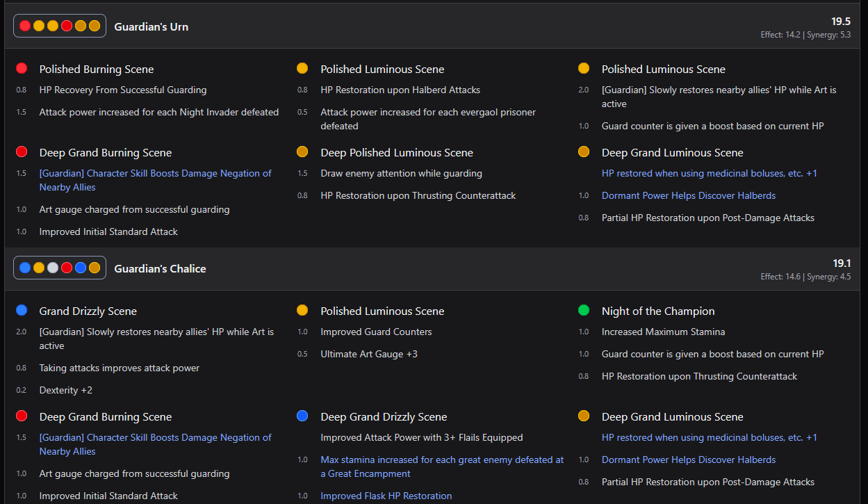The width and height of the screenshot is (868, 504).
Task: Click the green dot beside Night of the Champion
Action: coord(584,310)
